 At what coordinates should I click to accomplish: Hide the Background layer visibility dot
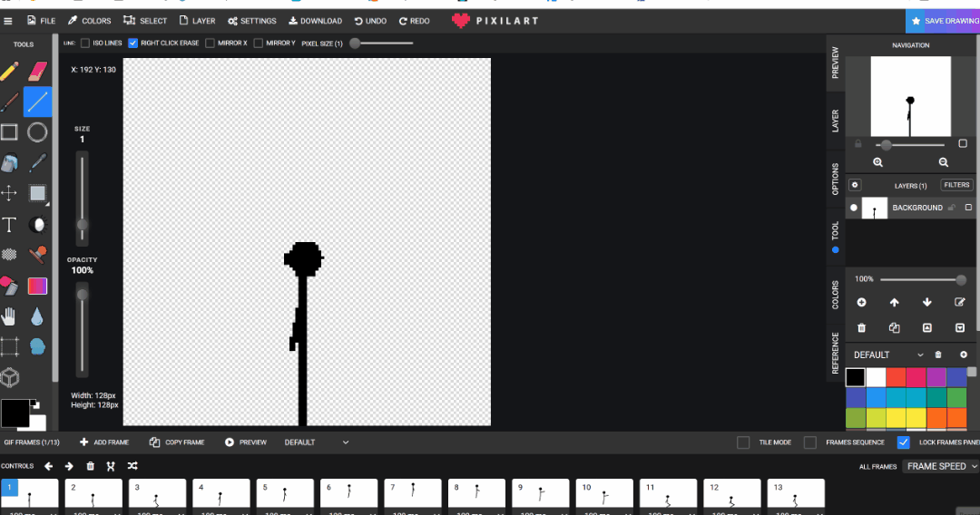point(854,208)
